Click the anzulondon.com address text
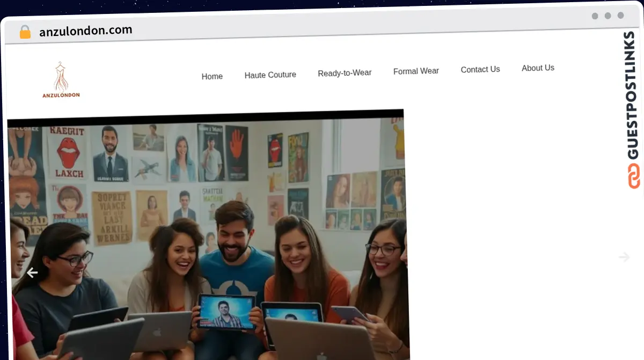 (x=86, y=31)
